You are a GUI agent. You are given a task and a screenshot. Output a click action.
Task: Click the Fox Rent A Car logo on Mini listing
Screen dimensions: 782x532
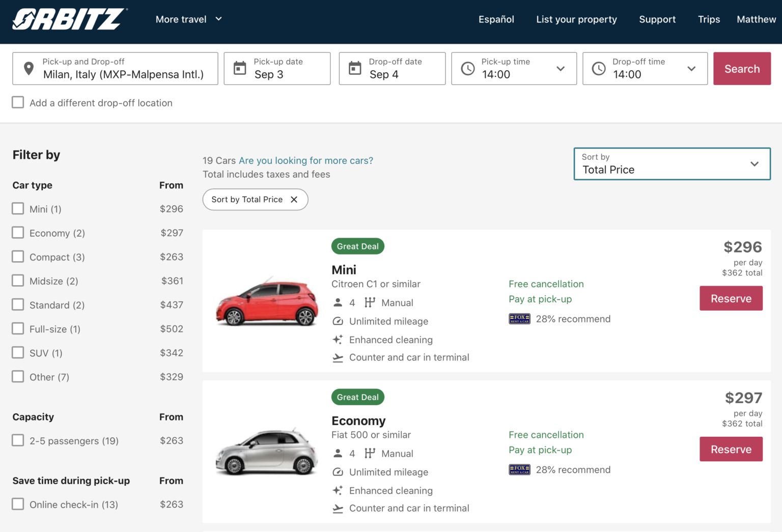tap(519, 319)
